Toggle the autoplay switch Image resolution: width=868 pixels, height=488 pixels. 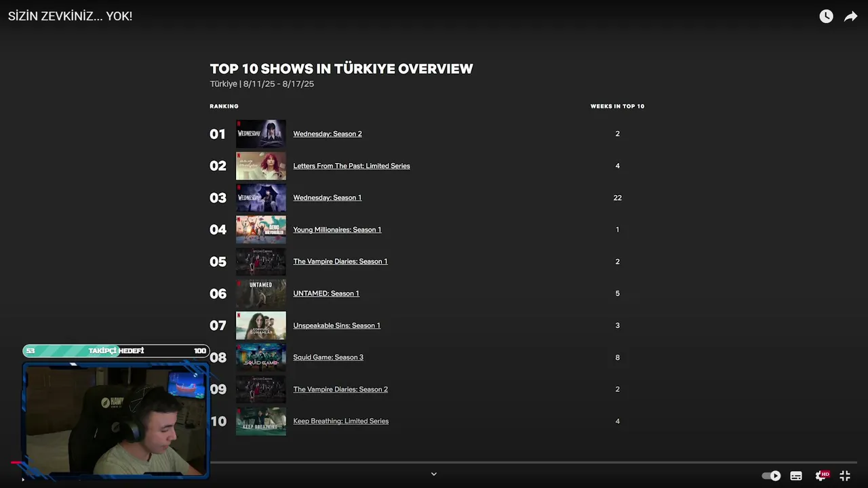click(771, 476)
